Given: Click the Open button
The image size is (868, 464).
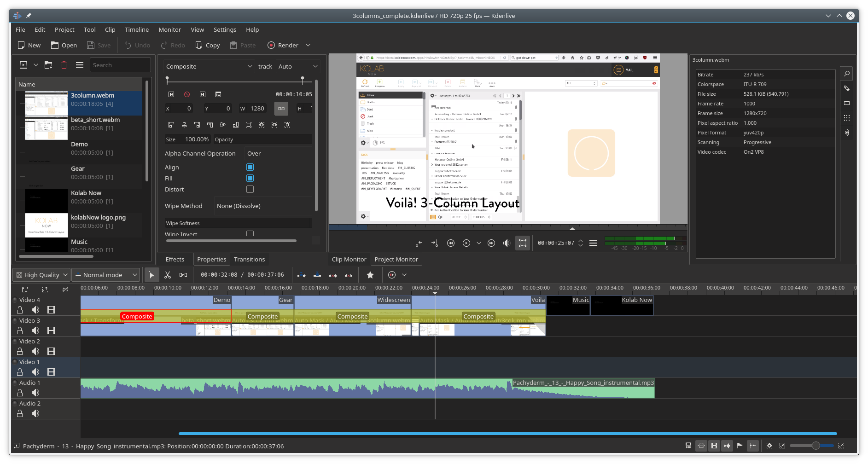Looking at the screenshot, I should (x=64, y=45).
